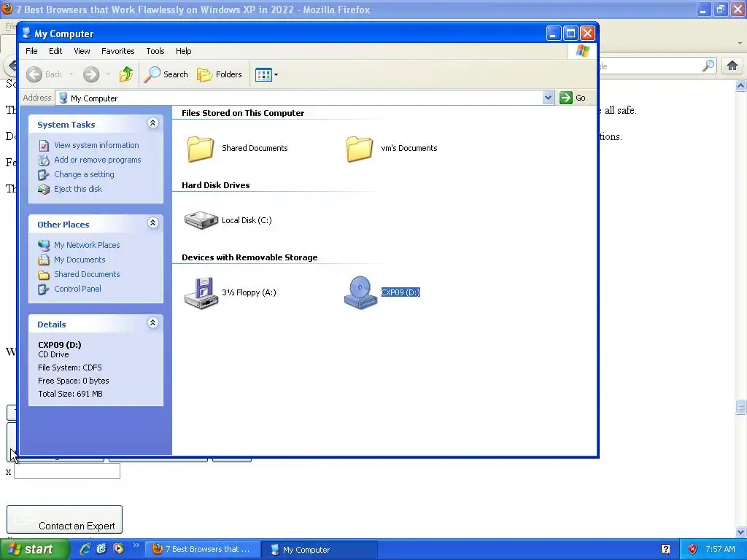Collapse the Details panel
This screenshot has width=747, height=560.
(153, 323)
